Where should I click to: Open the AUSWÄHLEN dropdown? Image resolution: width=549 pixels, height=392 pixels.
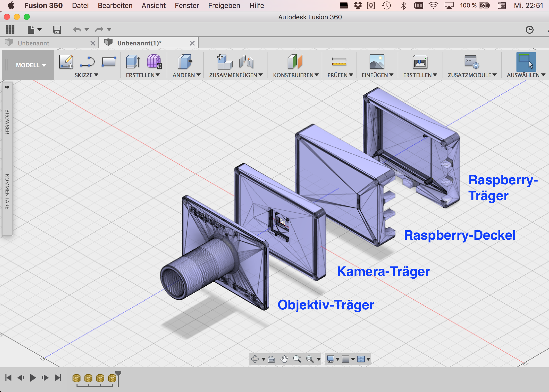tap(526, 75)
